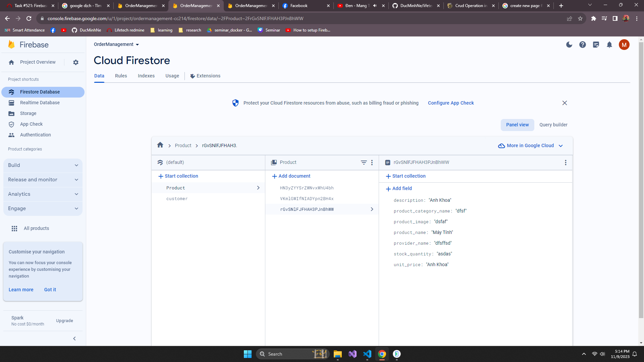
Task: Select the customer collection
Action: (177, 199)
